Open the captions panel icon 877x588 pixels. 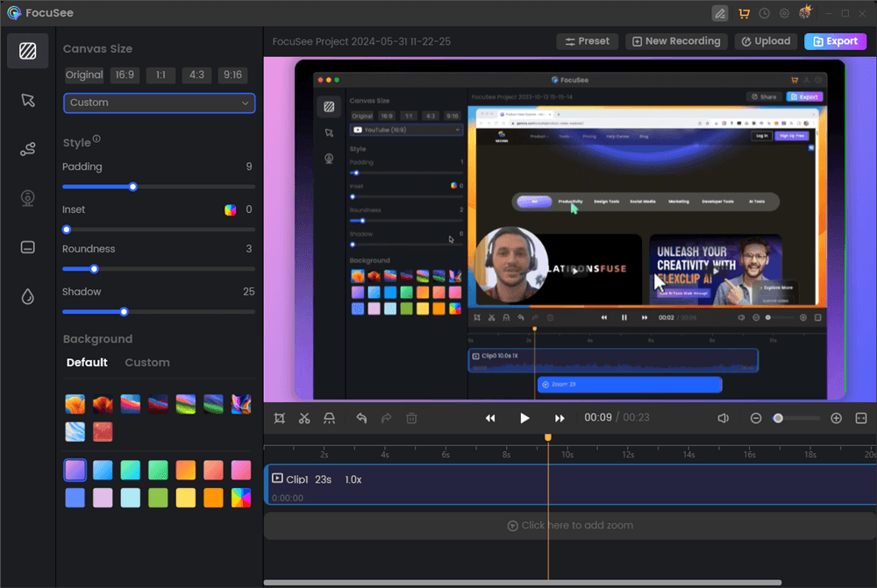[x=28, y=247]
